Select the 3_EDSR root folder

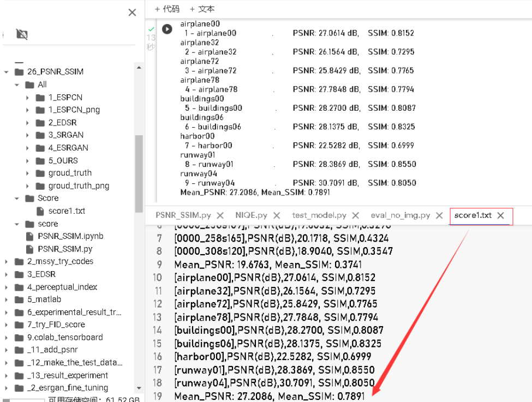[x=41, y=274]
